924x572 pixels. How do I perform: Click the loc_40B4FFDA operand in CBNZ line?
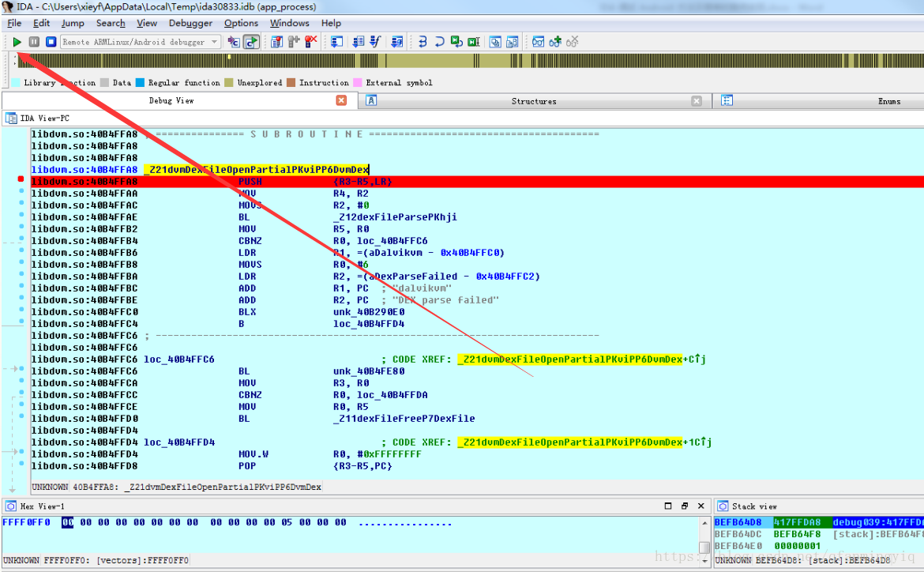[x=393, y=395]
